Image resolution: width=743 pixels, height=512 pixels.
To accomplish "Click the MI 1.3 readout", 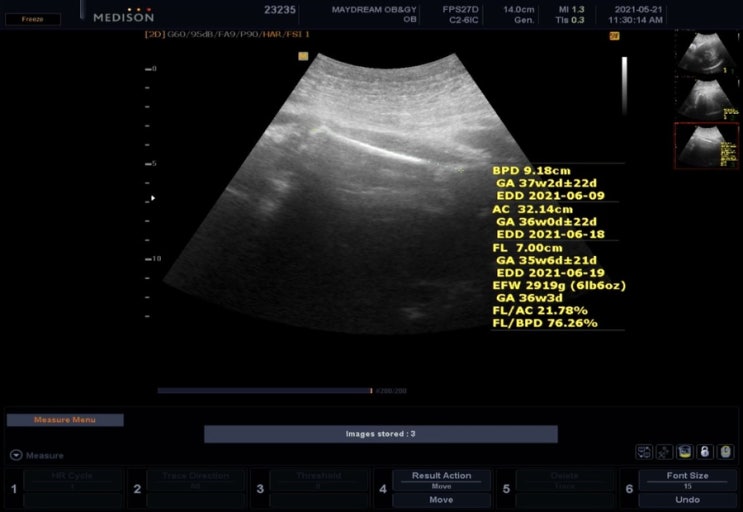I will click(x=571, y=9).
